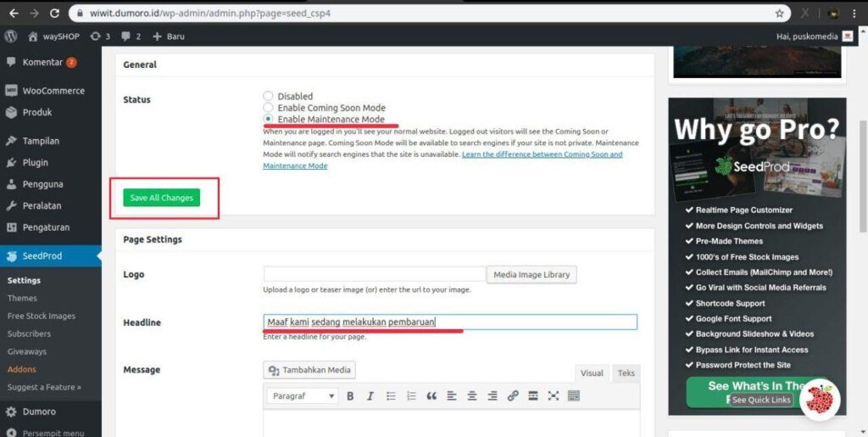
Task: Open the browser three-dot menu
Action: point(856,13)
